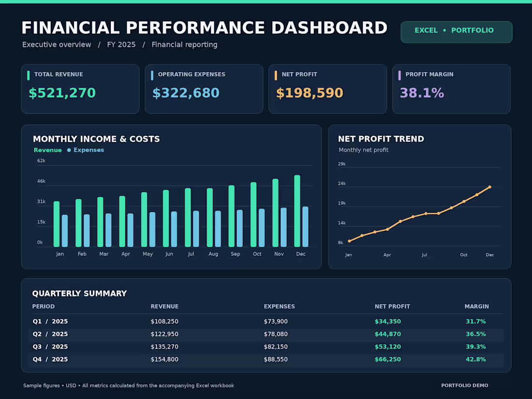This screenshot has height=399, width=532.
Task: Click Q3 net profit cell $53,120
Action: [388, 347]
